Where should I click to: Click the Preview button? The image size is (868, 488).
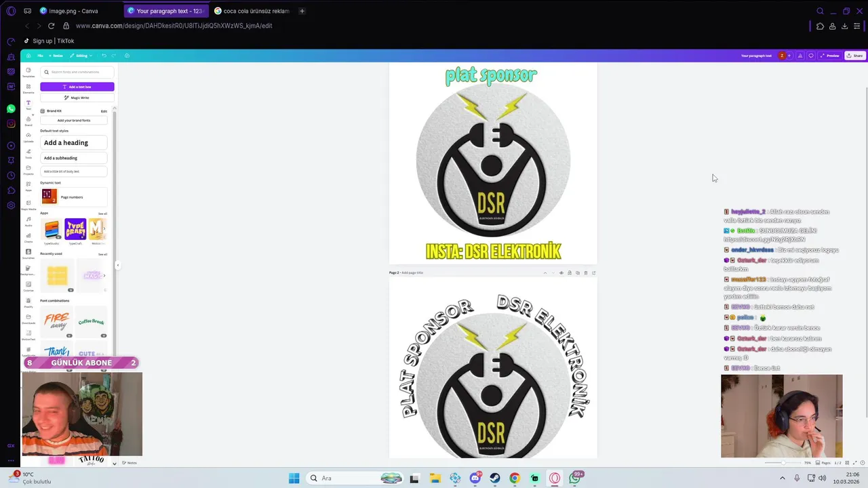pos(830,56)
